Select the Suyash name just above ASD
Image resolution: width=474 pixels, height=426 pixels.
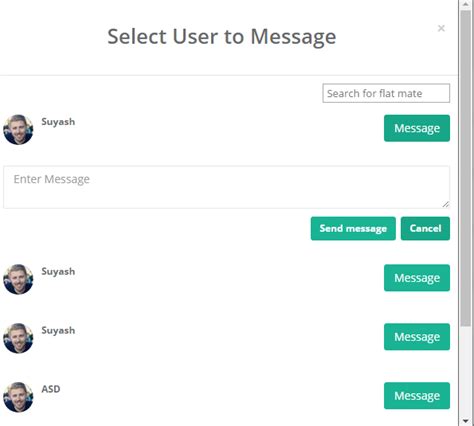(x=58, y=331)
